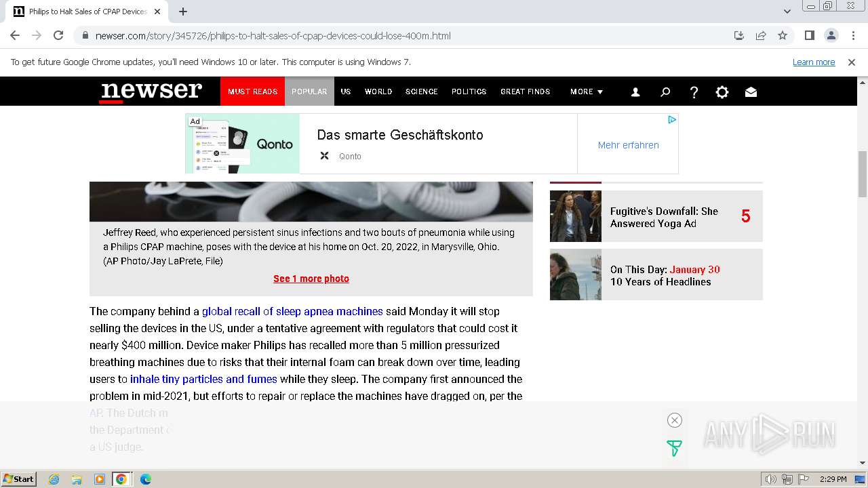The width and height of the screenshot is (868, 488).
Task: Close the bottom overlay ad
Action: pos(674,420)
